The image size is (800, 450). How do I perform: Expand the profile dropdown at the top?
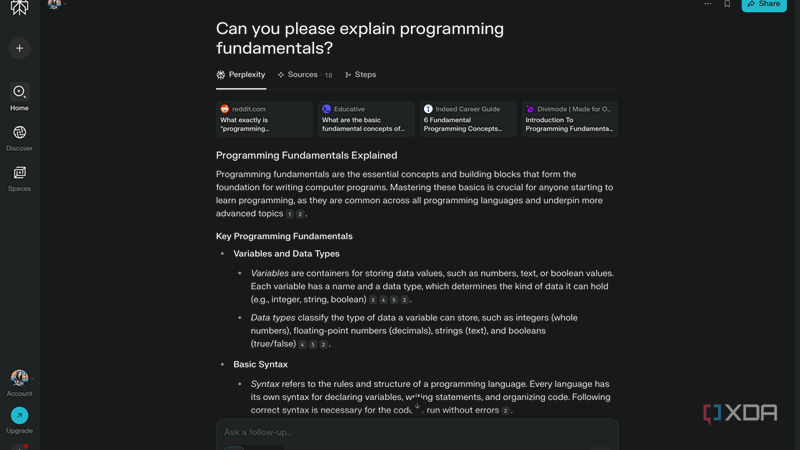(x=56, y=5)
